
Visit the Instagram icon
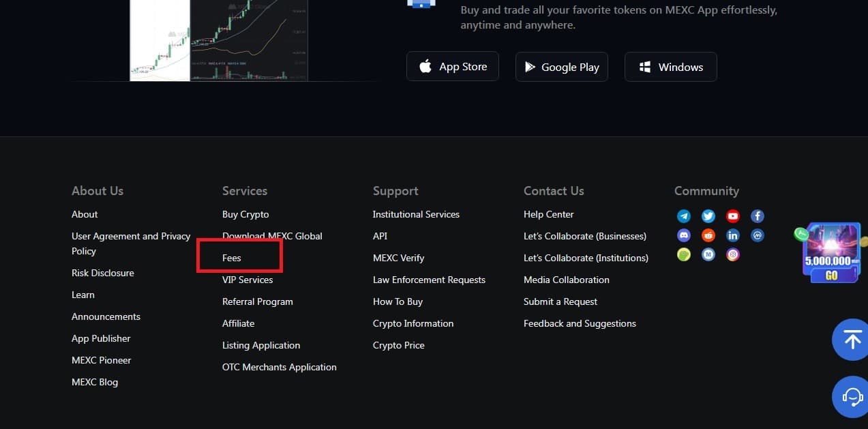[733, 254]
